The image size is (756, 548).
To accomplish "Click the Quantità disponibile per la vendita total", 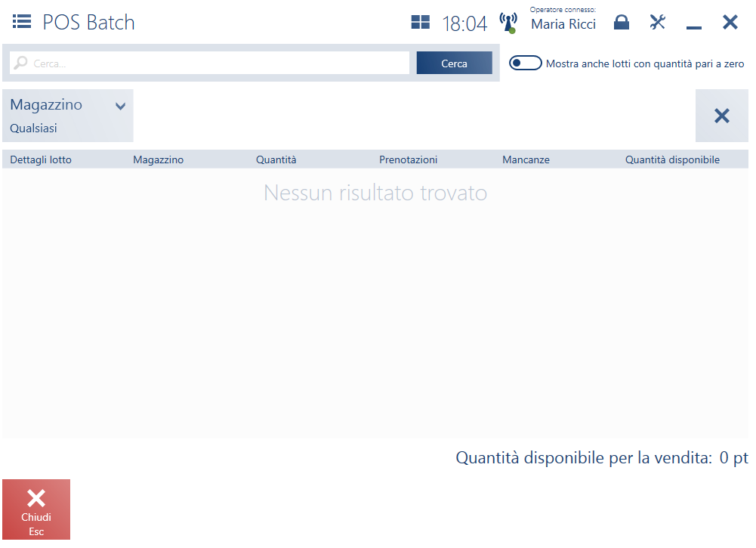I will click(x=602, y=457).
